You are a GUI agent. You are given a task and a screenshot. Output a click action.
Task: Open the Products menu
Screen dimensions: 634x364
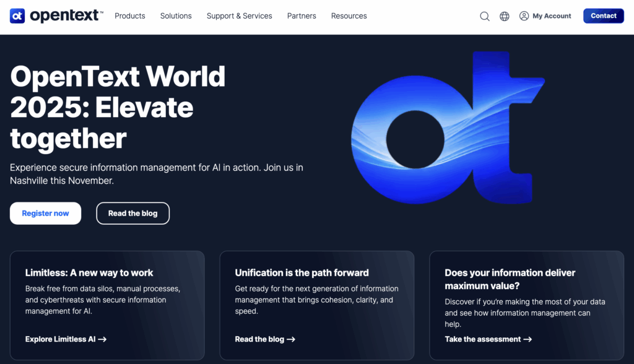point(130,15)
